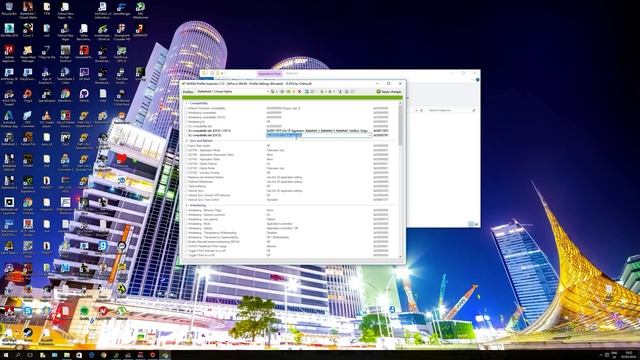Click the remove application from profile icon
Screen dimensions: 640x360
[312, 91]
